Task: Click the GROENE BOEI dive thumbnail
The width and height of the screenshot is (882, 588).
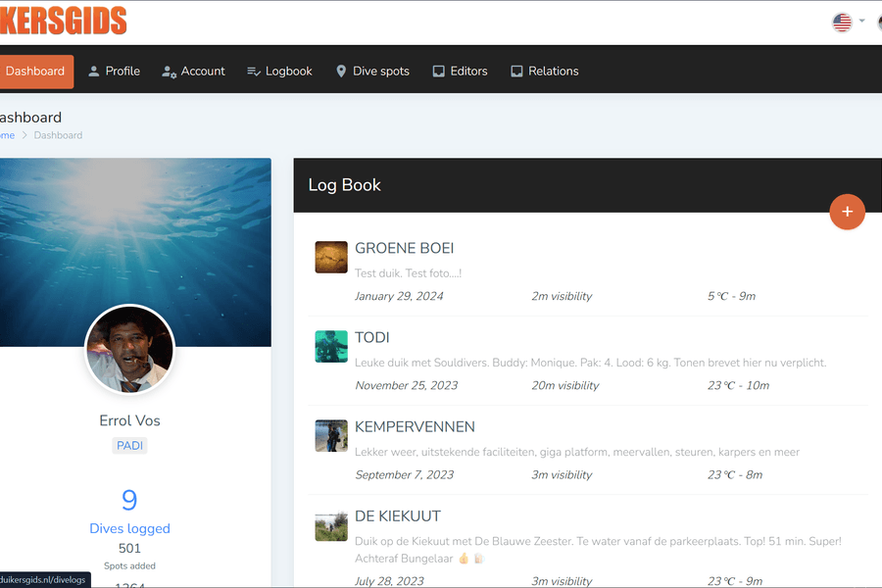Action: 331,257
